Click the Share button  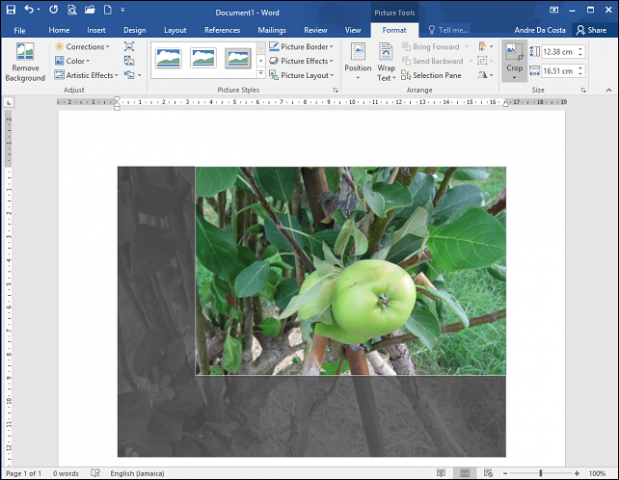tap(591, 30)
